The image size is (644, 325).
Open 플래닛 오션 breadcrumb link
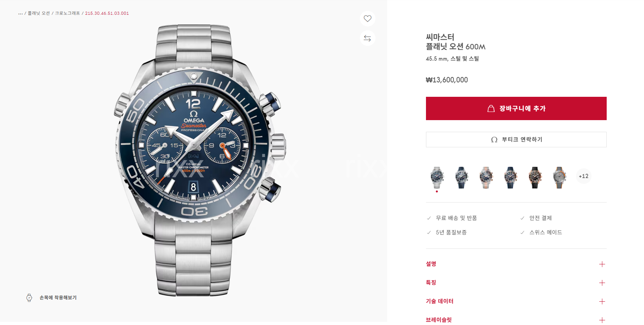[39, 13]
